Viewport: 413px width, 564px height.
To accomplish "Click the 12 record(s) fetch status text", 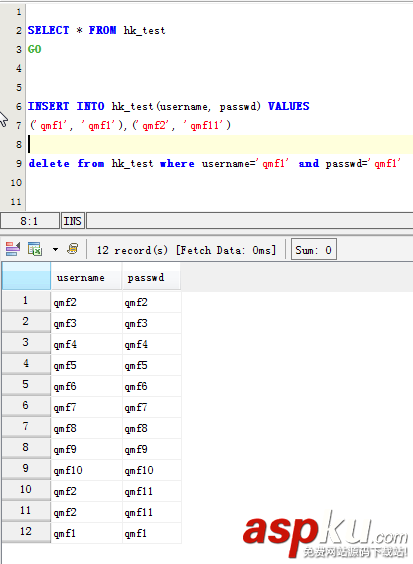I will coord(186,250).
